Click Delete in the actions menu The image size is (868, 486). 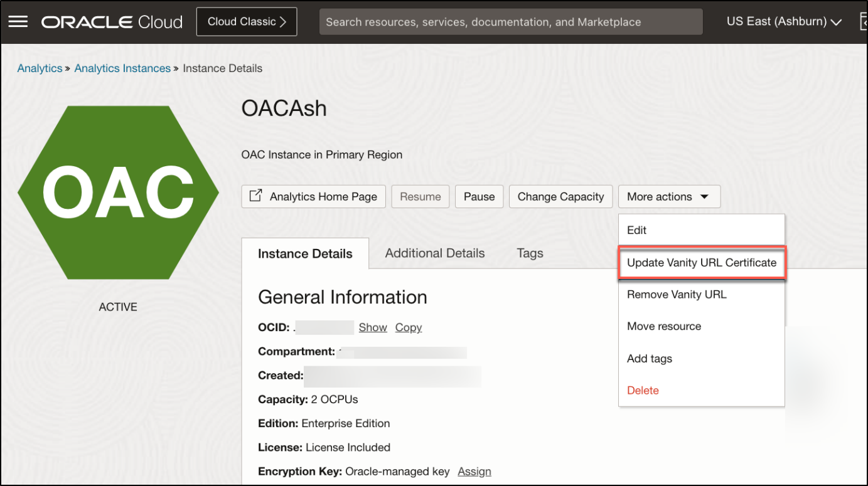click(643, 390)
